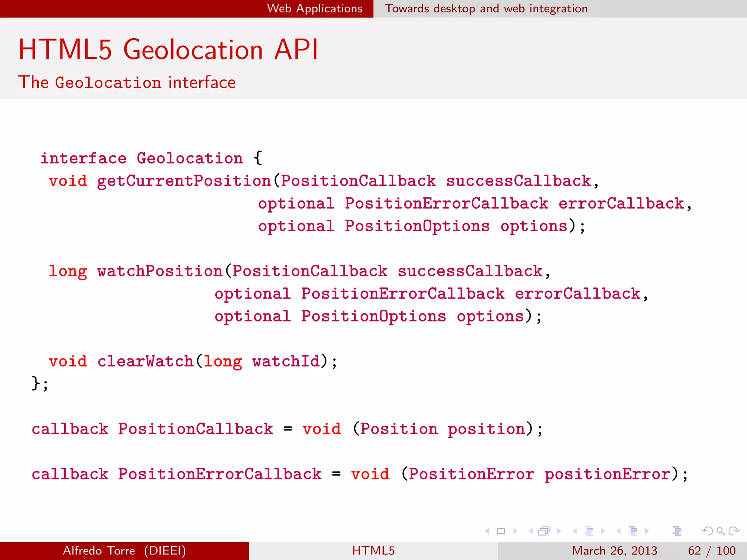
Task: Click the HTML5 title in footer
Action: click(x=373, y=551)
